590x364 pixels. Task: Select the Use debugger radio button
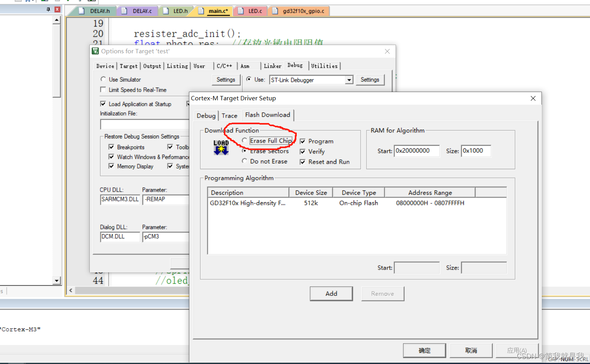[249, 79]
